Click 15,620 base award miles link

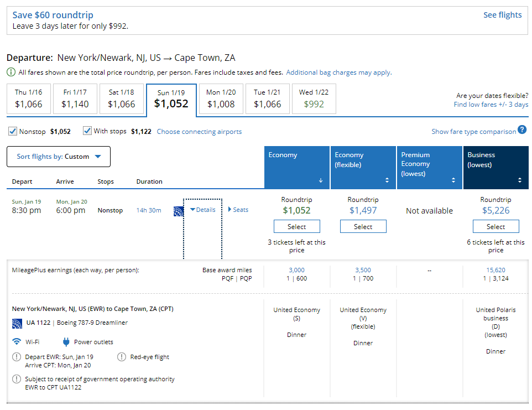coord(496,270)
